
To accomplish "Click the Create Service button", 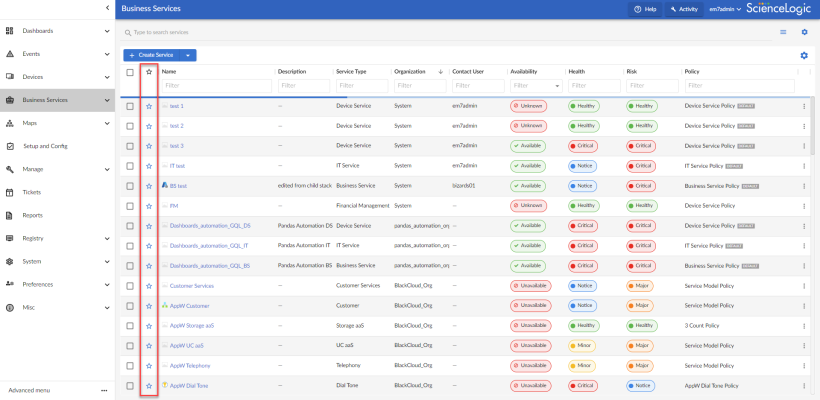I will (152, 55).
